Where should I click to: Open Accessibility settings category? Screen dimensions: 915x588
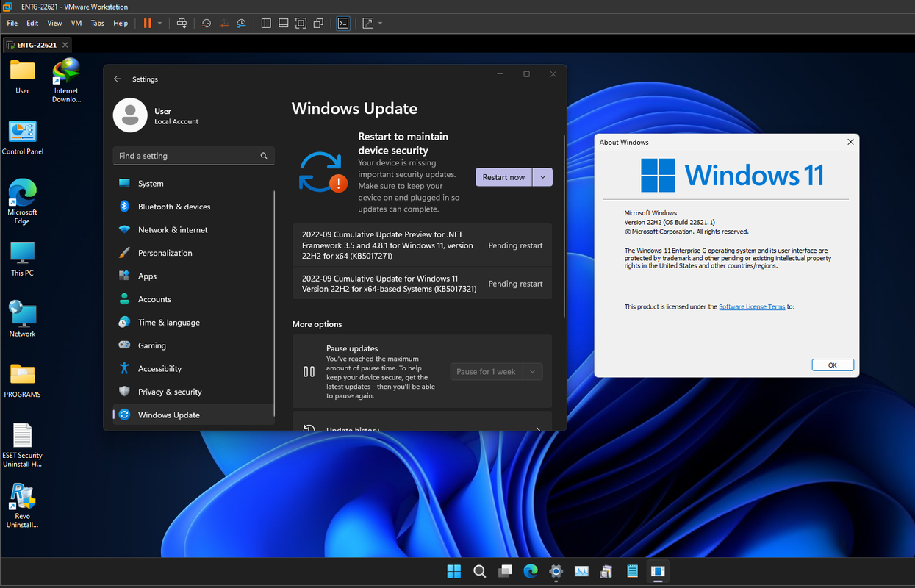pos(194,368)
